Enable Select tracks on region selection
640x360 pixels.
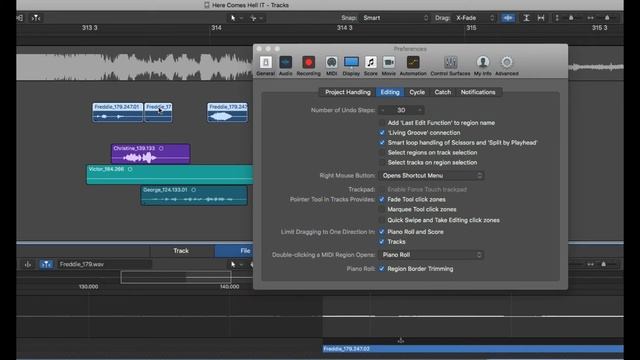pyautogui.click(x=382, y=162)
